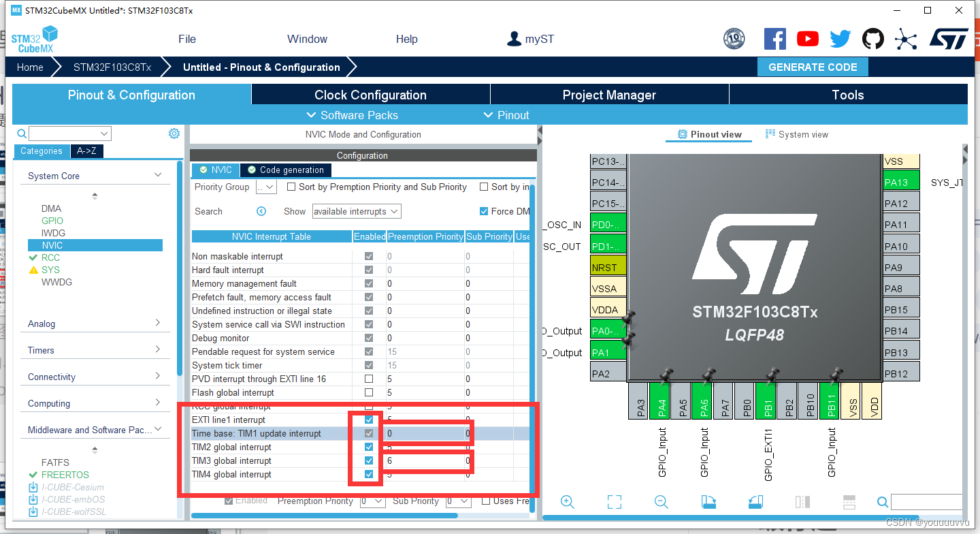Open the YouTube icon link
The height and width of the screenshot is (534, 980).
click(808, 39)
